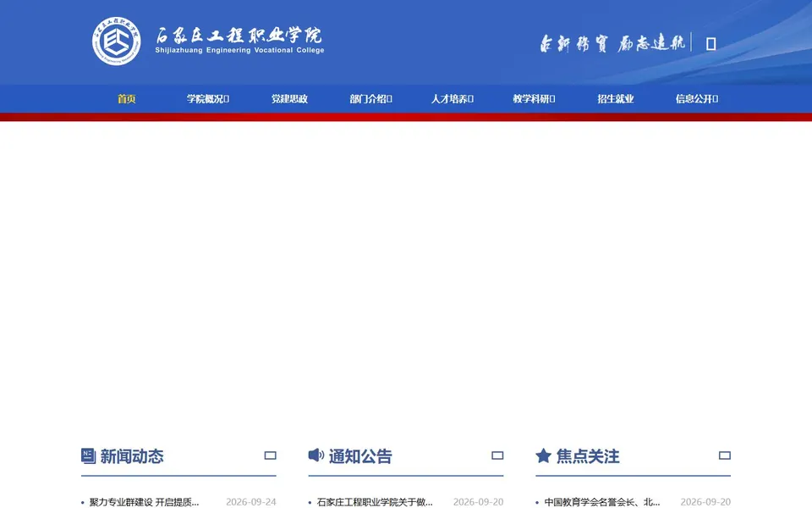Open the search icon in header
812x508 pixels.
click(711, 44)
